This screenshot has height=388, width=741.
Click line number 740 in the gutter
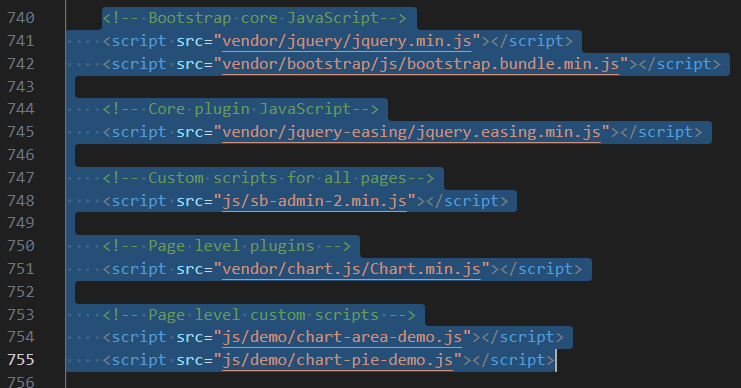[21, 18]
